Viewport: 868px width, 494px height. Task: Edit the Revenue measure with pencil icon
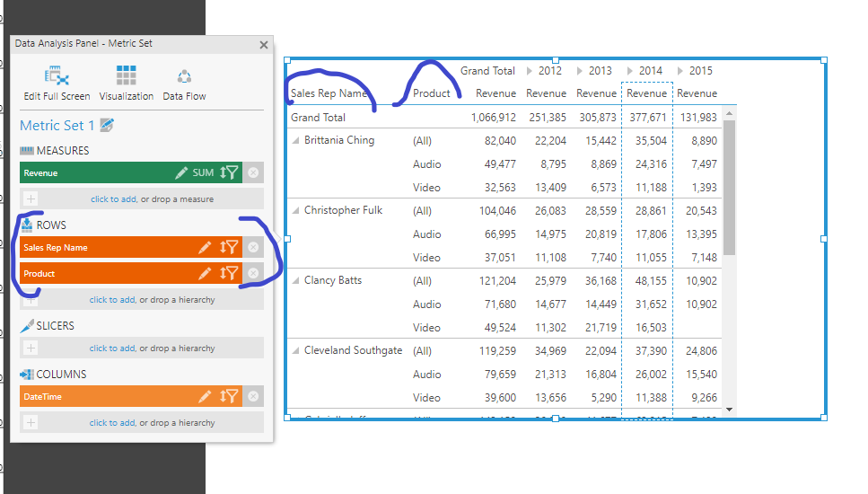181,173
